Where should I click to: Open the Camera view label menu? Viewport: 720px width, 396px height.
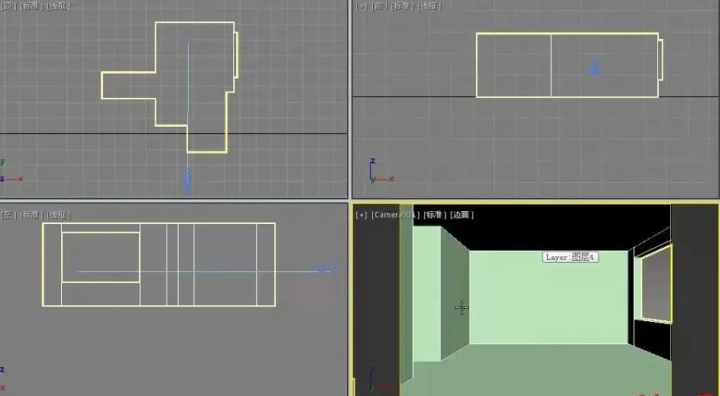coord(395,215)
